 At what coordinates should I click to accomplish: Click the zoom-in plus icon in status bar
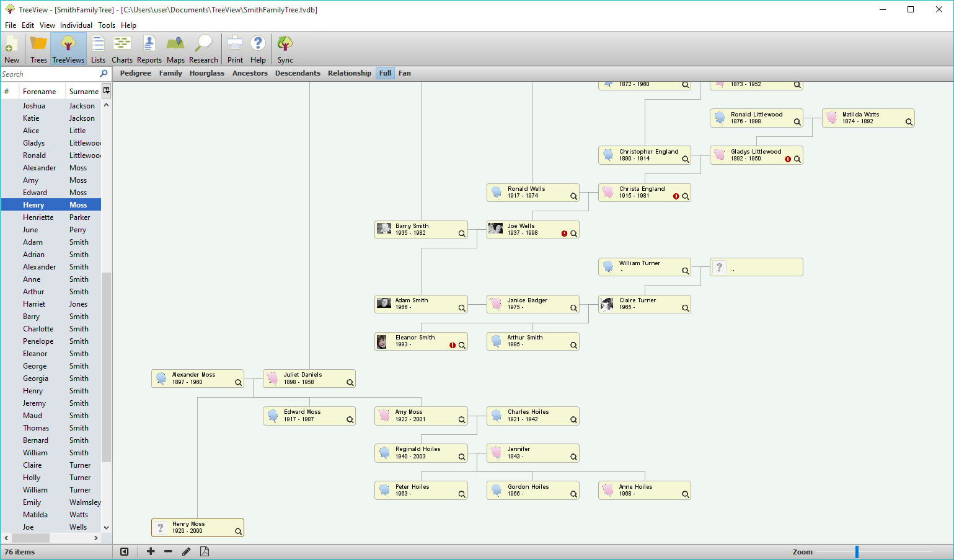(x=151, y=551)
